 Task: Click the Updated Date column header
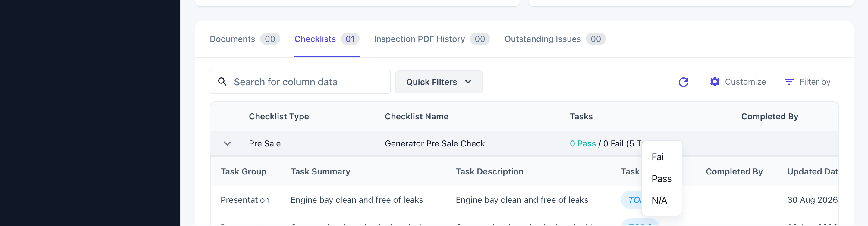[813, 172]
